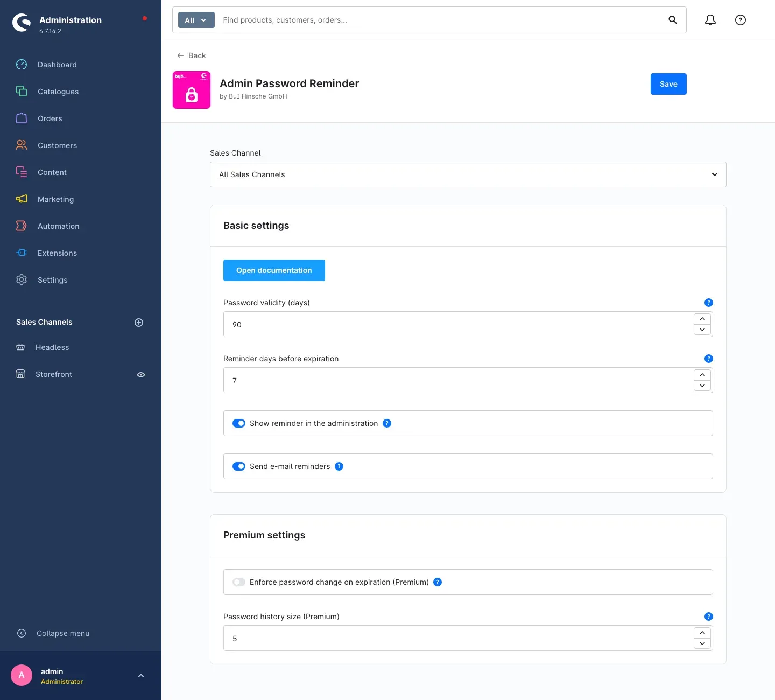This screenshot has width=775, height=700.
Task: Toggle Show reminder in the administration
Action: pos(239,423)
